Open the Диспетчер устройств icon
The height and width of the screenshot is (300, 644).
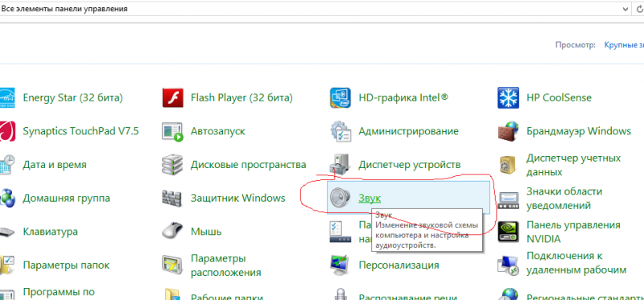pos(341,165)
